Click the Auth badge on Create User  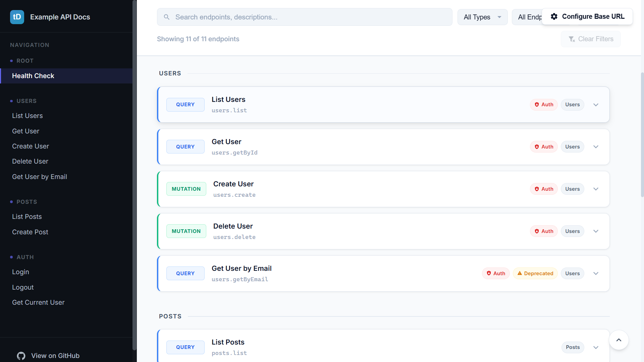[x=544, y=189]
